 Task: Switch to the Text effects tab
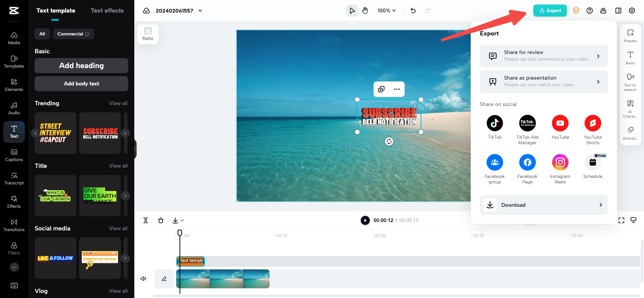pyautogui.click(x=107, y=10)
